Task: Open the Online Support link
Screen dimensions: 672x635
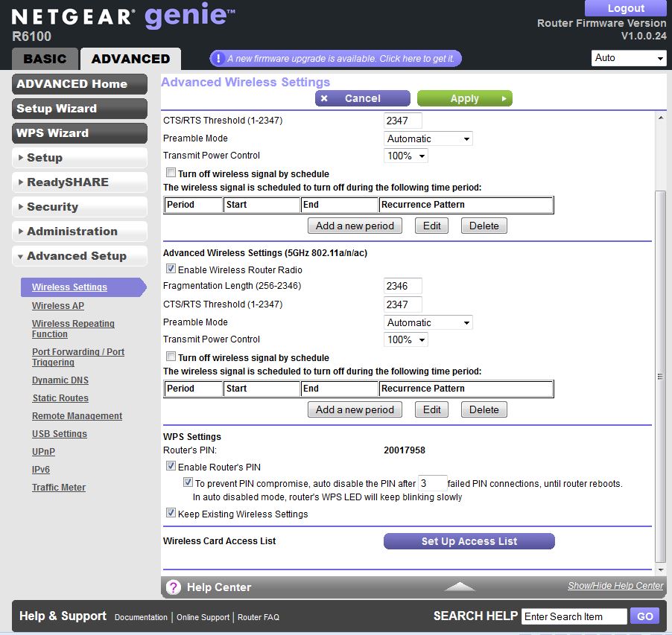Action: [x=203, y=617]
